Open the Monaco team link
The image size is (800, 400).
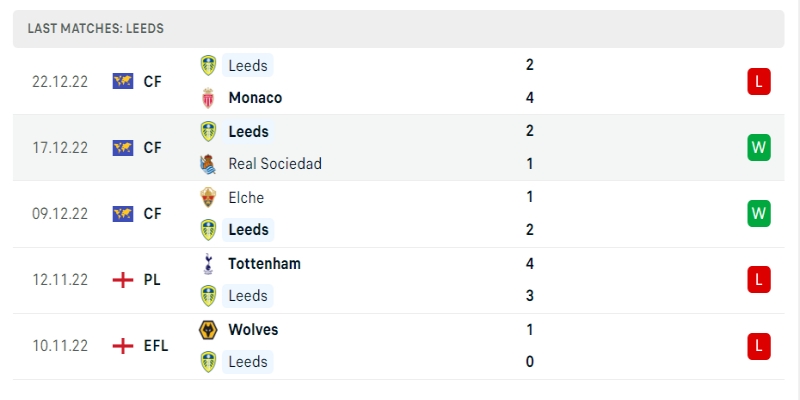[x=255, y=98]
